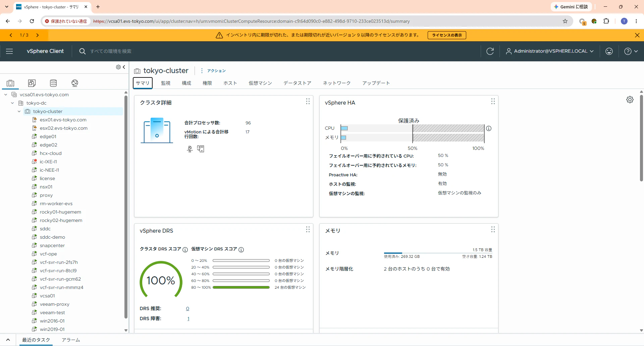Click the global refresh icon

490,51
